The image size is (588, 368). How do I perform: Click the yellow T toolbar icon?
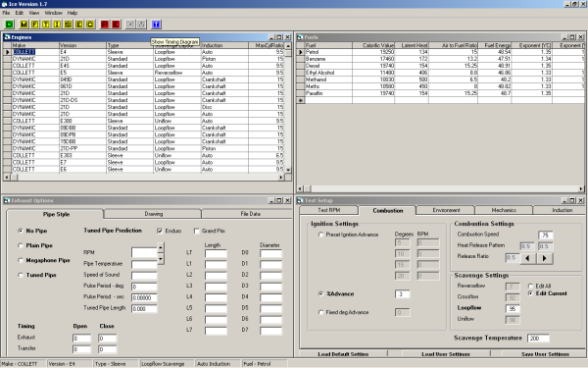[x=46, y=25]
